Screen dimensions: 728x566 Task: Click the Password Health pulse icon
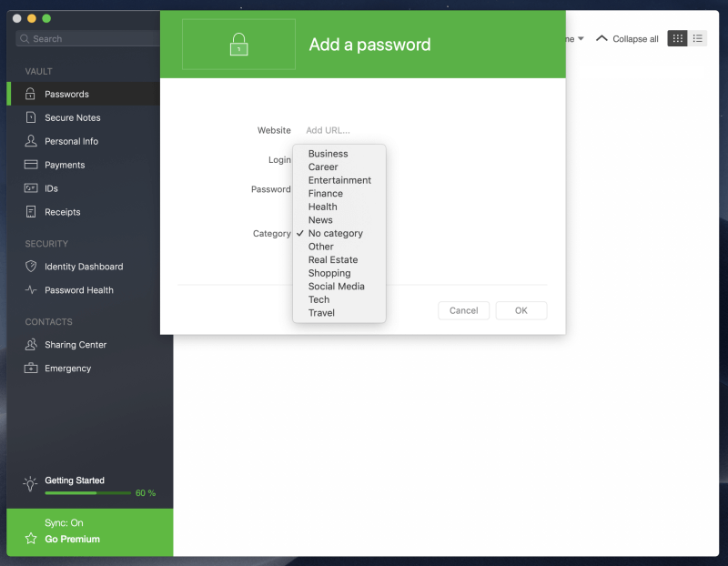[31, 289]
